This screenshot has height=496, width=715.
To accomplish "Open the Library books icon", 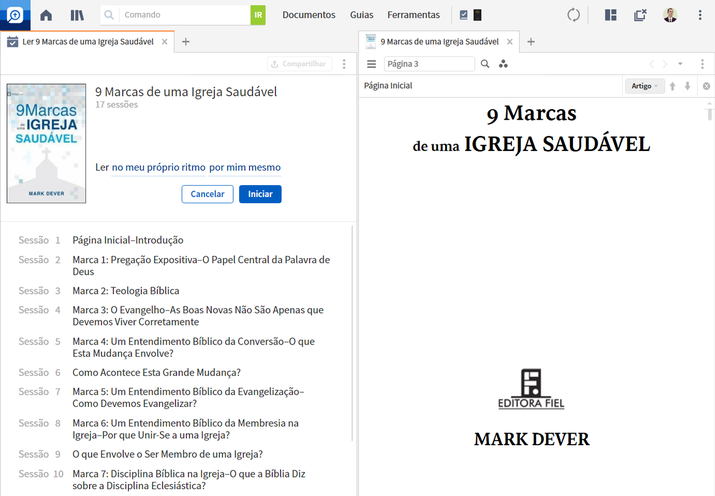I will tap(77, 15).
